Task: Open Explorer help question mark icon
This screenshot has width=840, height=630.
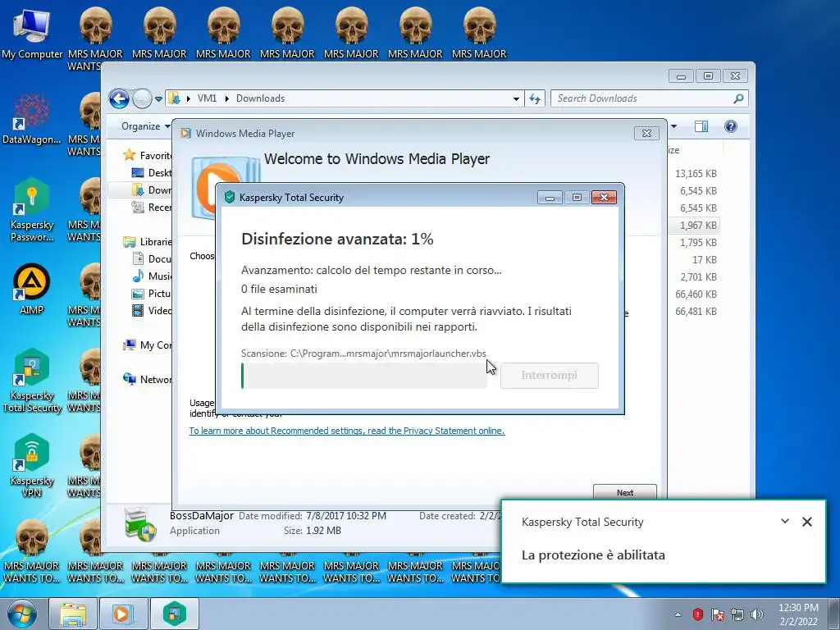Action: pos(731,126)
